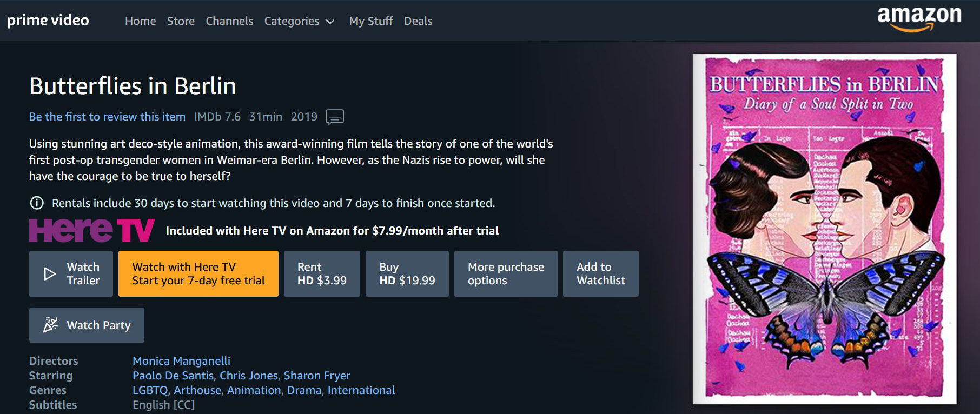Add the movie to Watchlist
The image size is (980, 414).
pos(600,273)
